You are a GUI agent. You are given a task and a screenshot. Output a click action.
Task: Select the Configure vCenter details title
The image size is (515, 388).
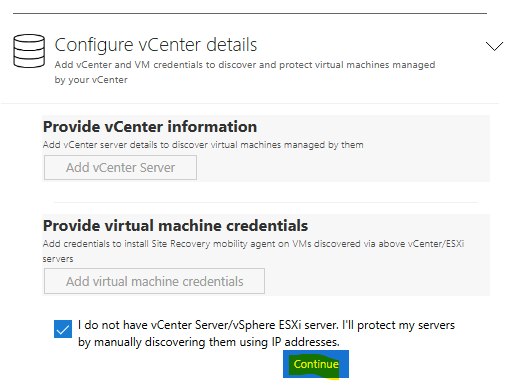(156, 45)
